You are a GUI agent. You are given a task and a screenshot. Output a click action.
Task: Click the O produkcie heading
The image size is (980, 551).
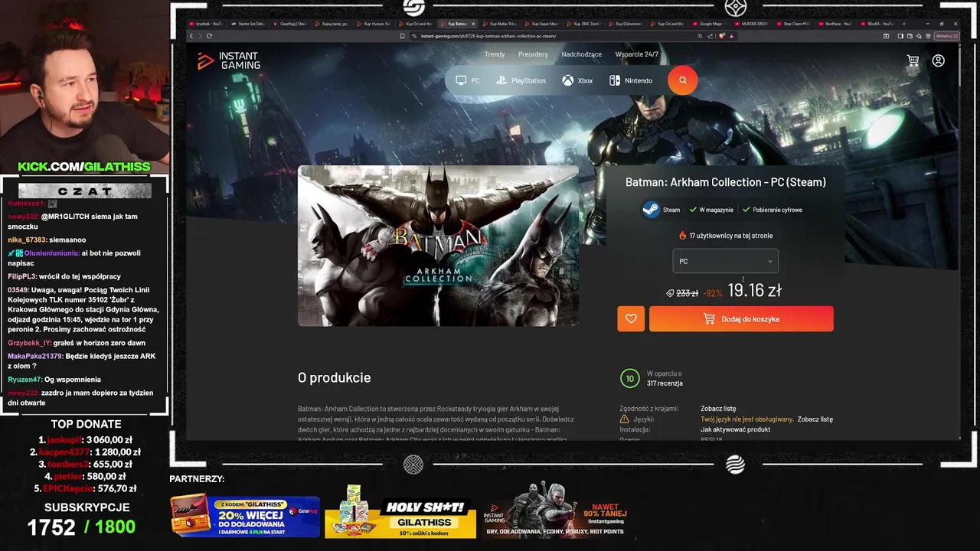(334, 377)
